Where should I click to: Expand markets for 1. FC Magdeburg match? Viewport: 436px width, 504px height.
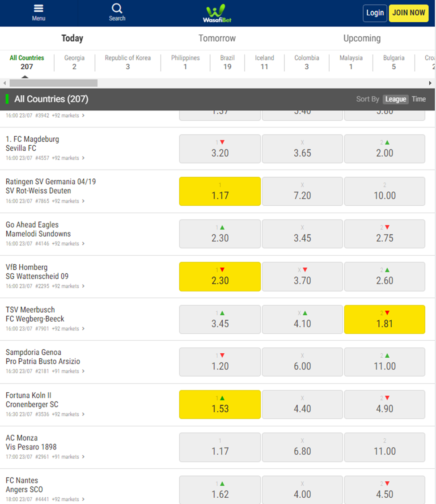pos(68,158)
